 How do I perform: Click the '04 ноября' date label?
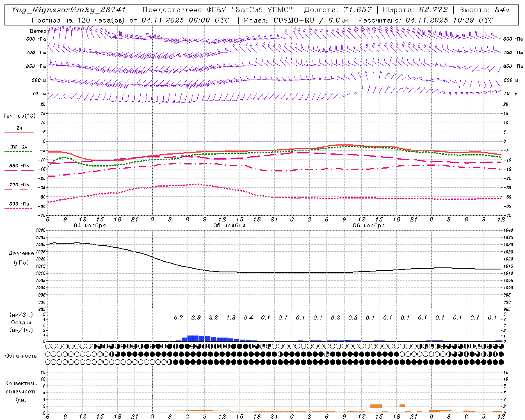click(90, 226)
